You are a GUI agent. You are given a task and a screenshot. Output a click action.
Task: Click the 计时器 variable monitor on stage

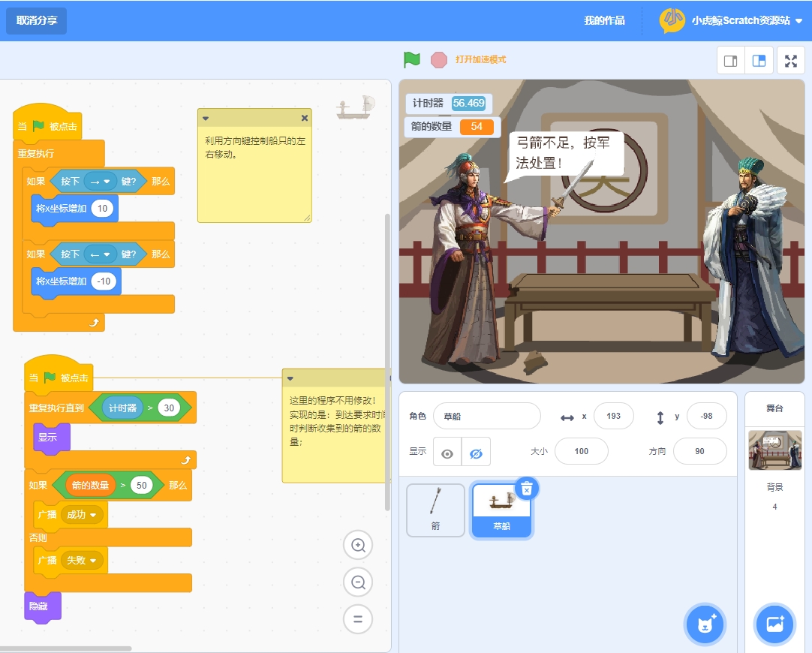point(449,103)
